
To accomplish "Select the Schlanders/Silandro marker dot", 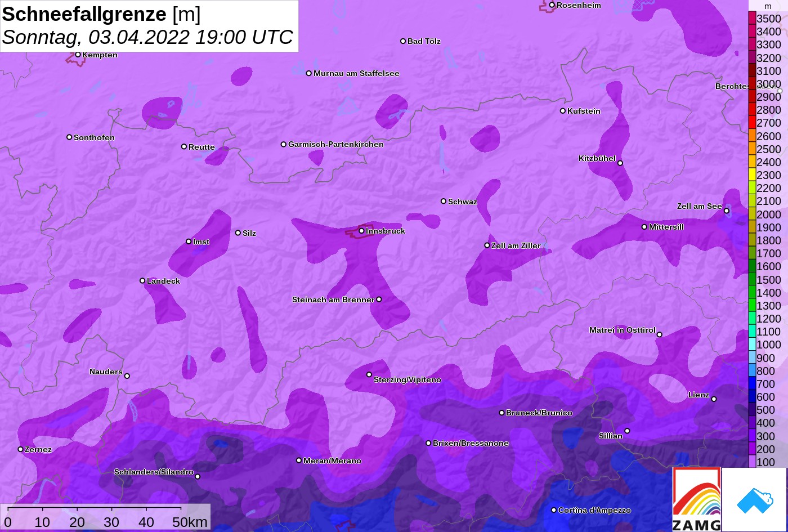I will coord(197,477).
